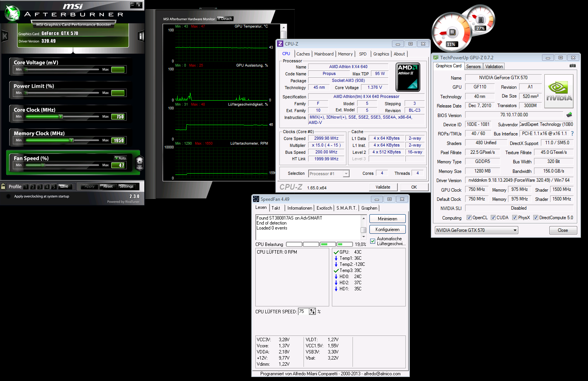Select Afterburner profile slot 4
This screenshot has width=588, height=381.
[47, 187]
